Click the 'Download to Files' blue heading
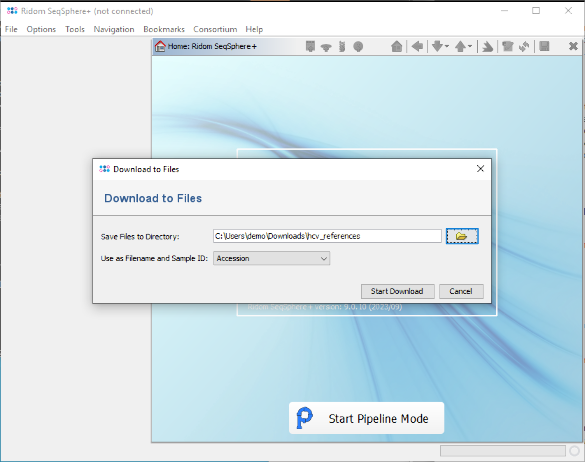This screenshot has height=462, width=585. pos(153,198)
